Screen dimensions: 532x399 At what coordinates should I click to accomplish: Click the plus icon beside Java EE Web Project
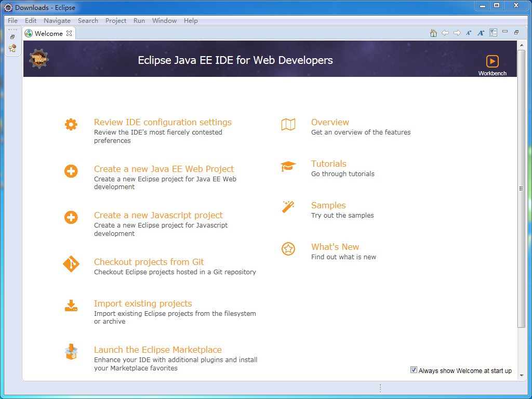click(71, 171)
